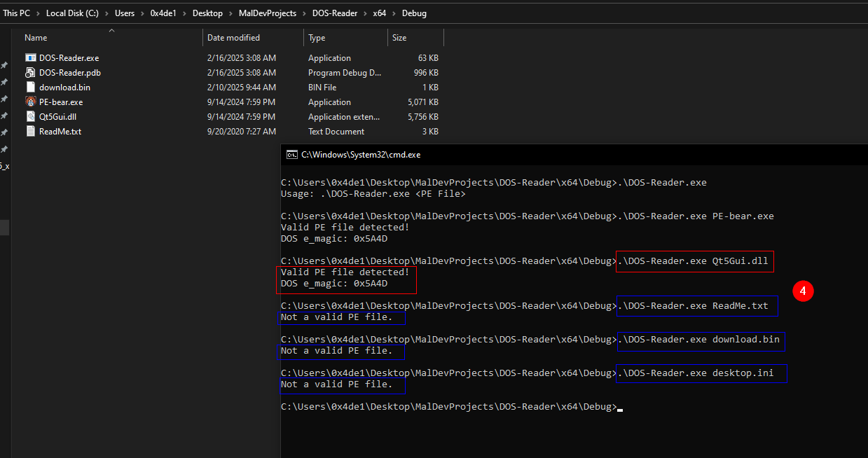Click the 5,756 KB size cell
This screenshot has width=868, height=458.
422,117
